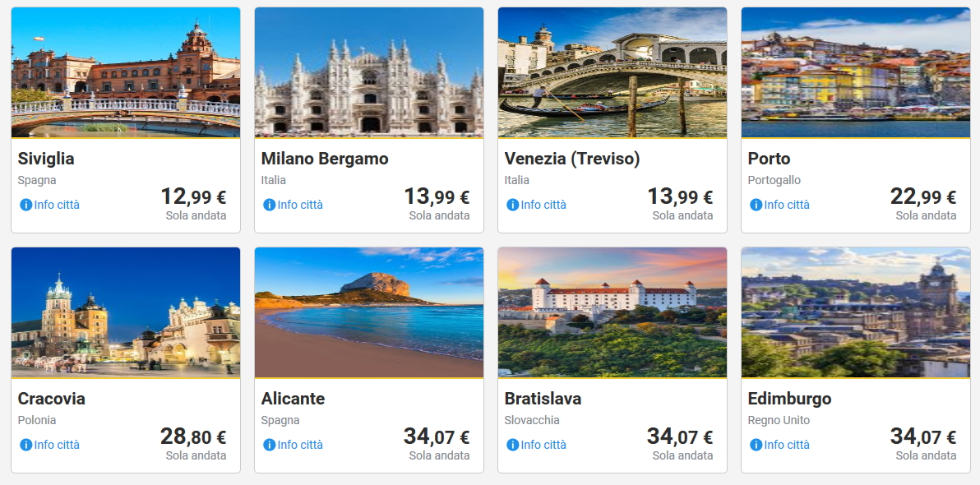The height and width of the screenshot is (485, 980).
Task: Click the info icon on Edimburgo card
Action: pos(756,445)
